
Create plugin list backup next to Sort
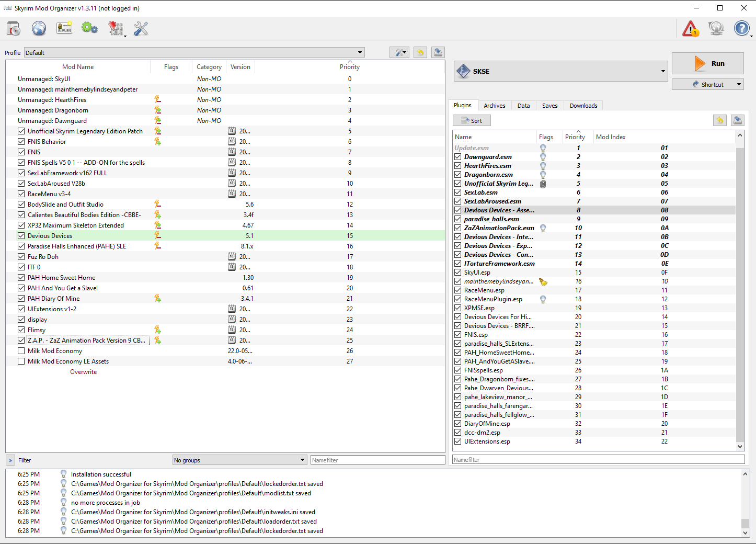pyautogui.click(x=737, y=120)
